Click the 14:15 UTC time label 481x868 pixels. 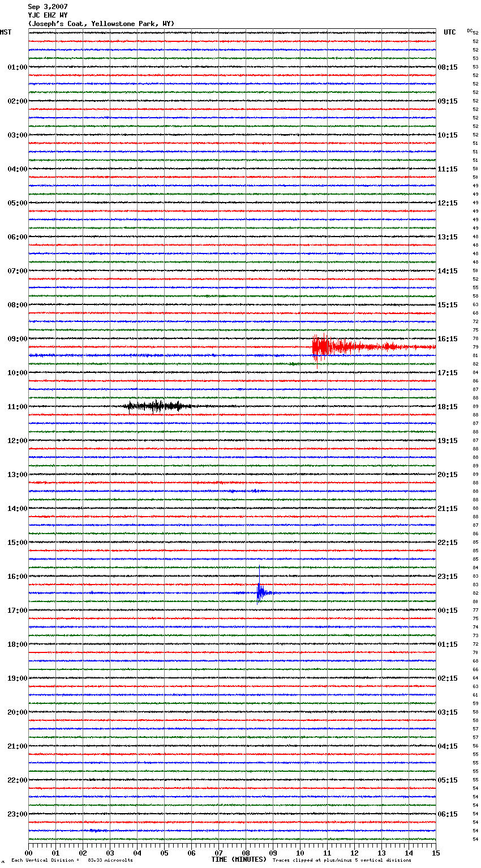(448, 271)
